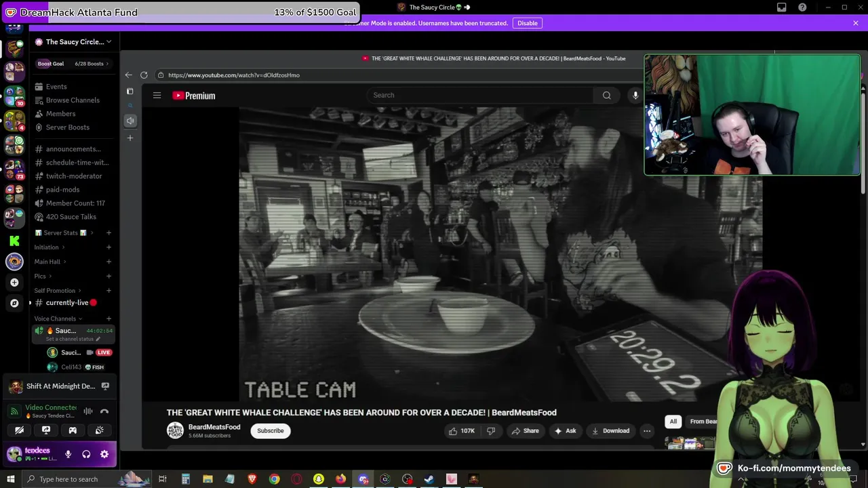This screenshot has width=868, height=488.
Task: Like the video with 107K likes
Action: [x=462, y=430]
